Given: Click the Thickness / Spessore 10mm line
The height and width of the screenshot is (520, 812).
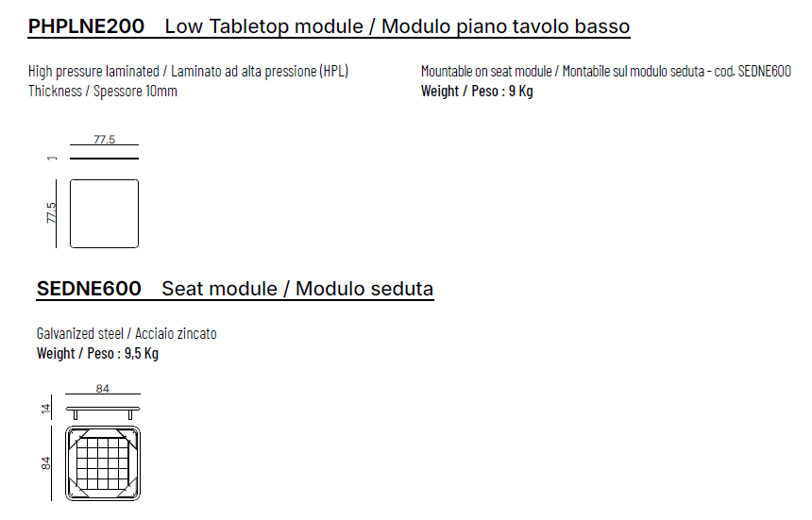Looking at the screenshot, I should [x=103, y=91].
